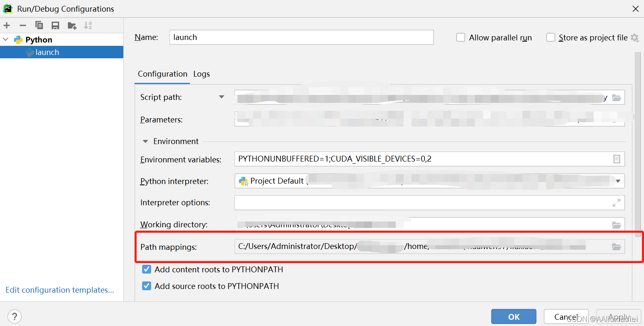The height and width of the screenshot is (326, 644).
Task: Copy the launch configuration
Action: pos(39,25)
